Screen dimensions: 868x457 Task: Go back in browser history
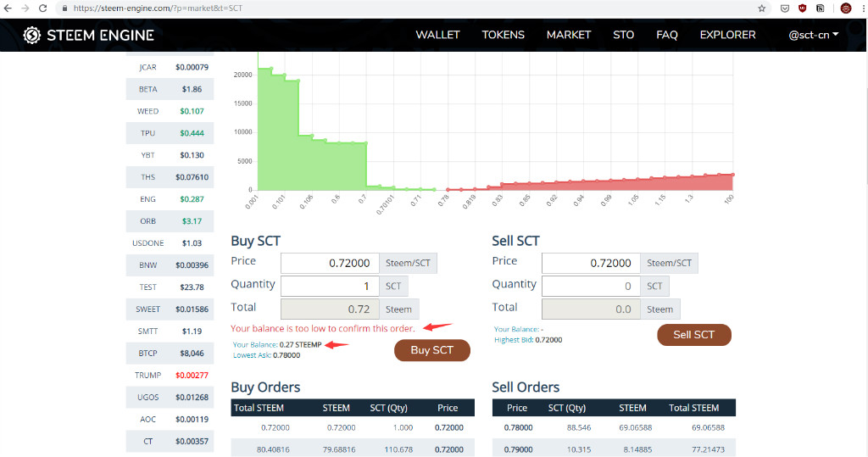8,8
